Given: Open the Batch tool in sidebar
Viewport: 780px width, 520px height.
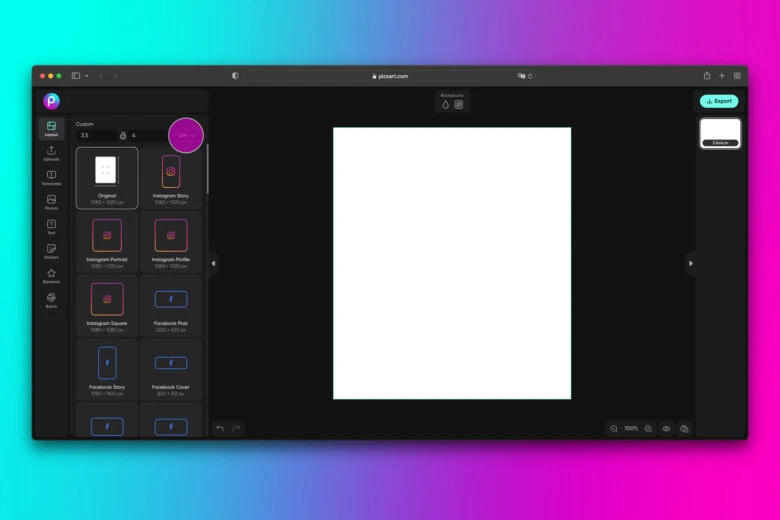Looking at the screenshot, I should [51, 300].
